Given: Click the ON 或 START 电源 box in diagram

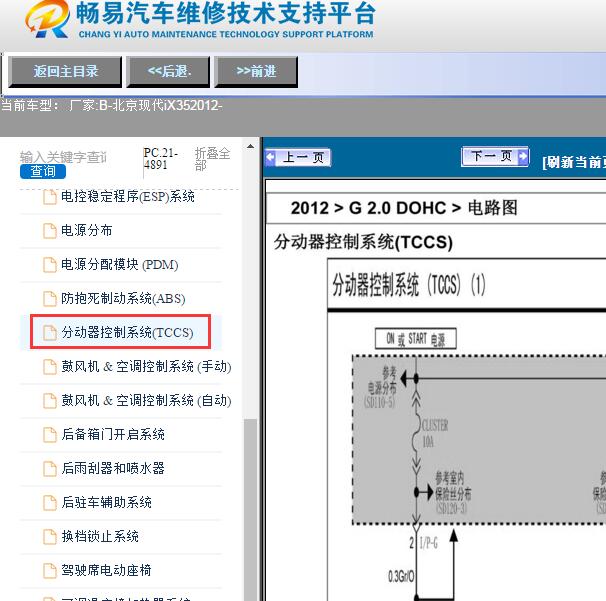Looking at the screenshot, I should click(416, 339).
